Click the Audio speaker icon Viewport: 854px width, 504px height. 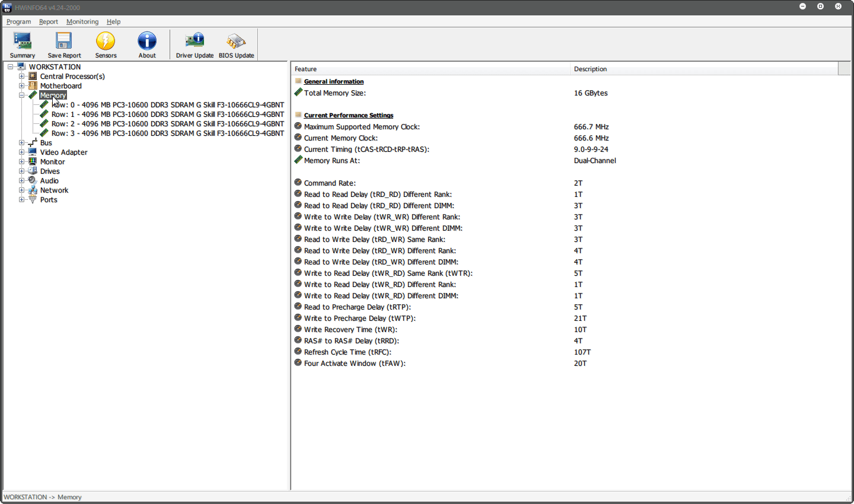(x=33, y=181)
